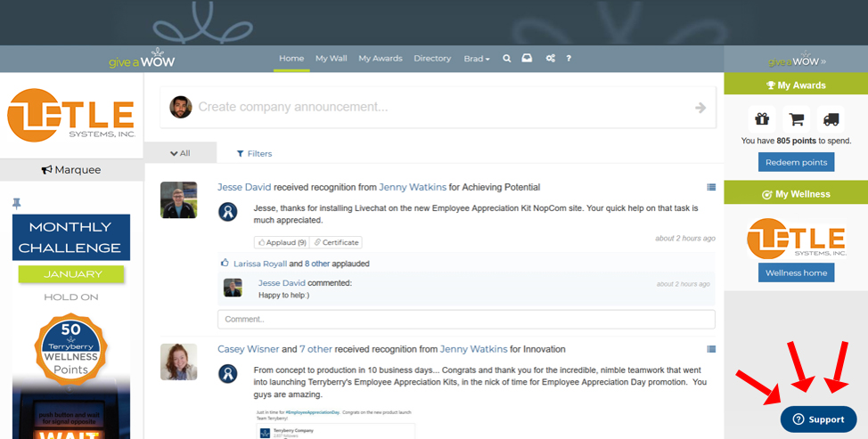Open the settings gears icon
Image resolution: width=868 pixels, height=439 pixels.
550,58
